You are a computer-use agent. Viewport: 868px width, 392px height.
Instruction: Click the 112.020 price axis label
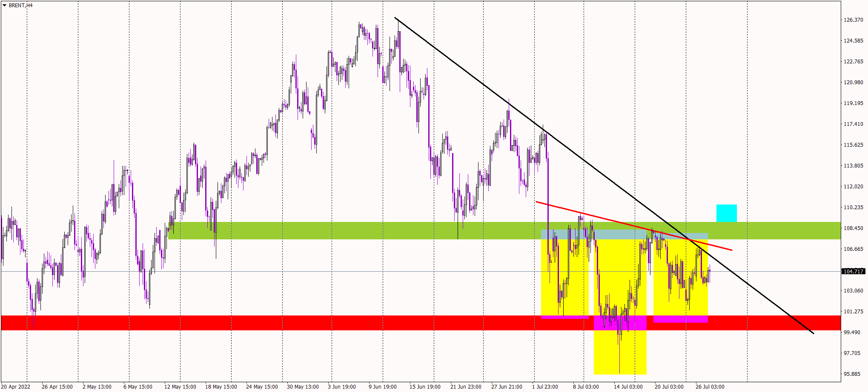854,186
